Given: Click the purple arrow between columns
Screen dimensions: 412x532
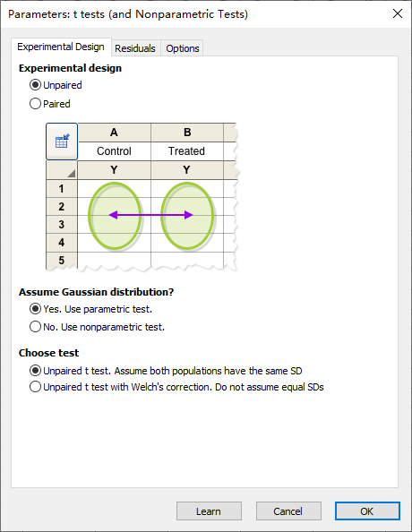Looking at the screenshot, I should (x=151, y=215).
